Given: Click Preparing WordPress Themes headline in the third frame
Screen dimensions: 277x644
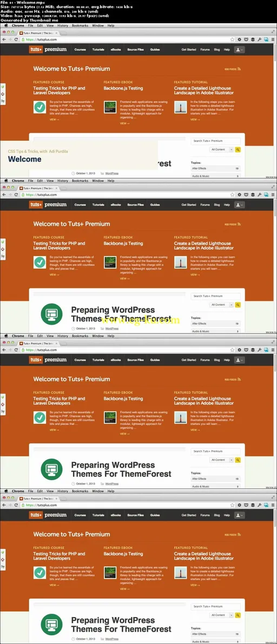Looking at the screenshot, I should 121,469.
